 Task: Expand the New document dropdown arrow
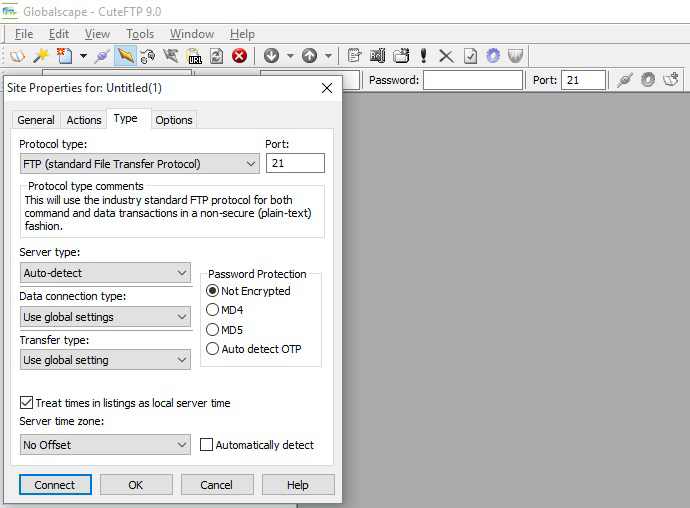pos(83,56)
